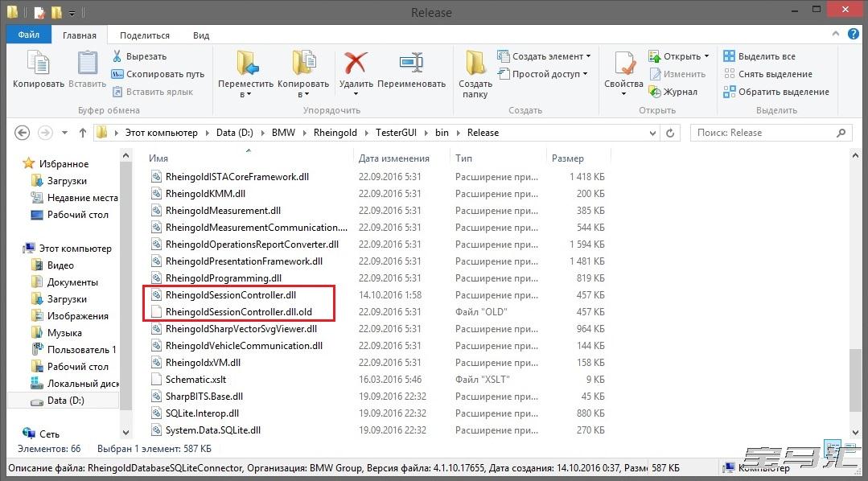Click Вставить ярлык (Paste shortcut)

pos(152,92)
